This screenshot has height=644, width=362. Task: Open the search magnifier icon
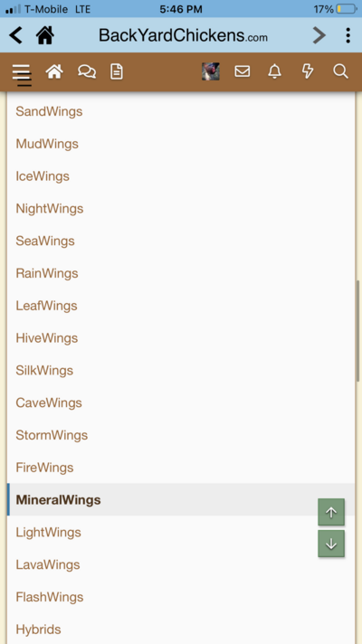point(340,71)
